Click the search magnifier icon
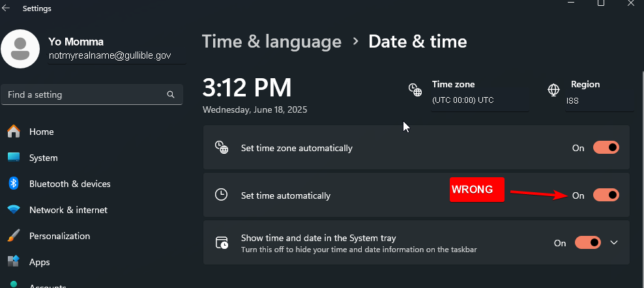The width and height of the screenshot is (644, 288). tap(171, 94)
